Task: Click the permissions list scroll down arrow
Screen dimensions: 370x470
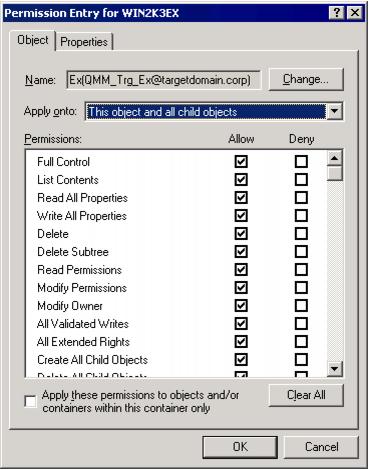Action: [x=335, y=369]
